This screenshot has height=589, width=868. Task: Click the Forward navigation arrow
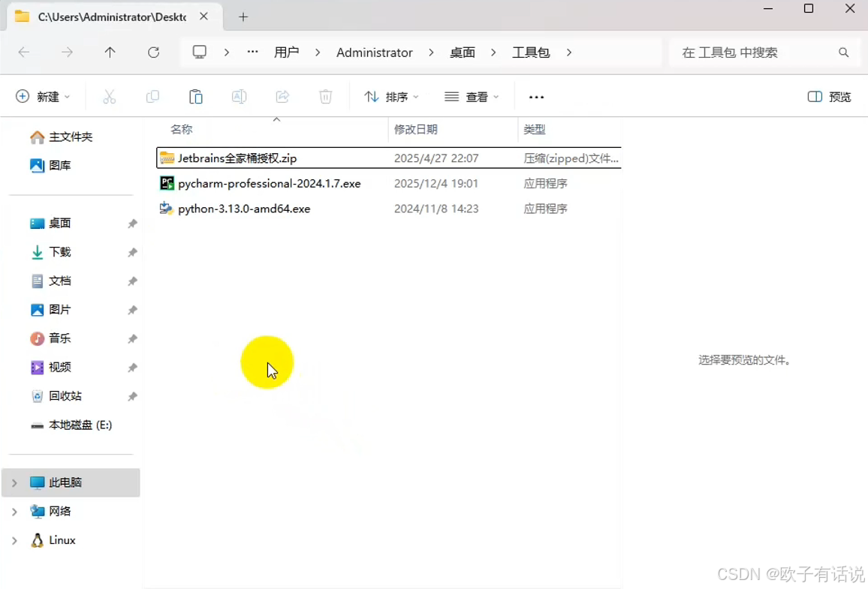[x=67, y=53]
